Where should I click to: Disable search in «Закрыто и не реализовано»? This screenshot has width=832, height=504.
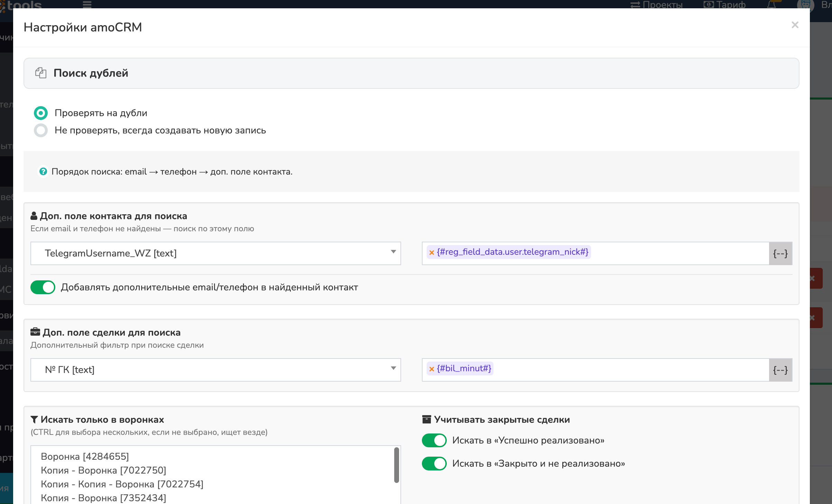(x=434, y=464)
